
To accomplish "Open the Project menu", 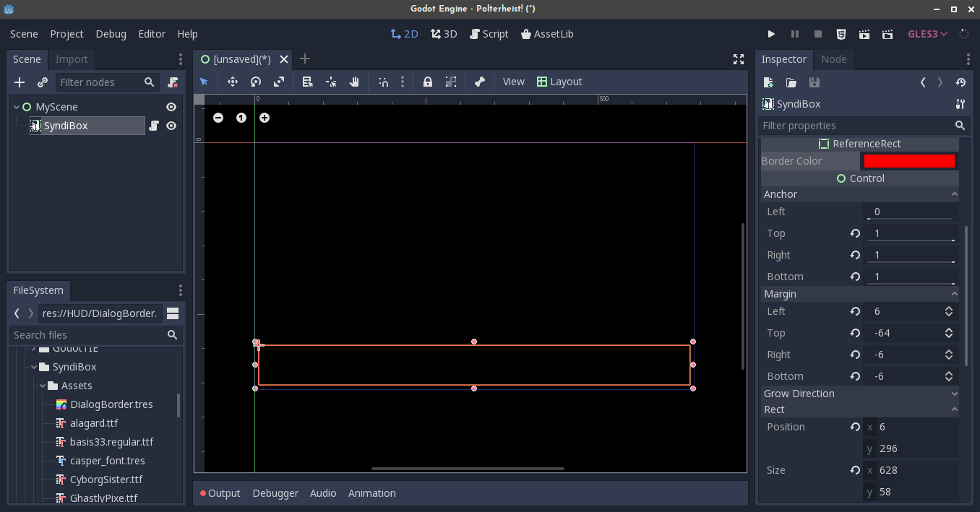I will (66, 34).
